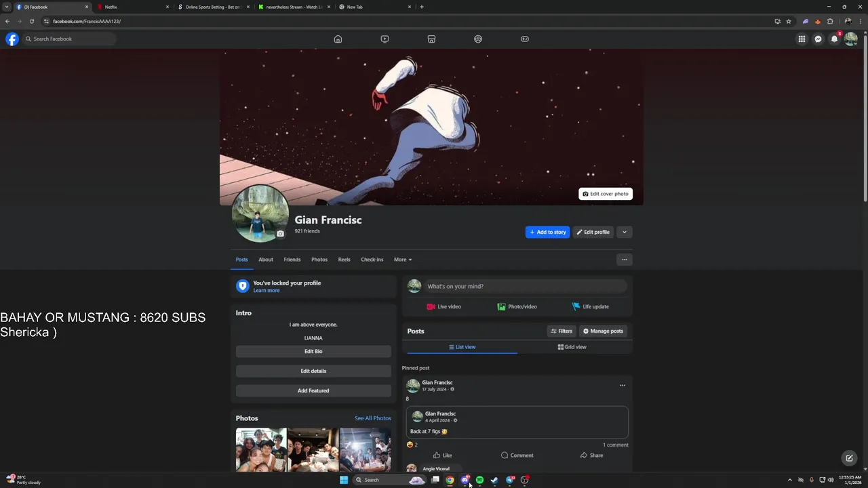Screen dimensions: 868x488
Task: Open pinned post three-dots menu
Action: coord(622,386)
